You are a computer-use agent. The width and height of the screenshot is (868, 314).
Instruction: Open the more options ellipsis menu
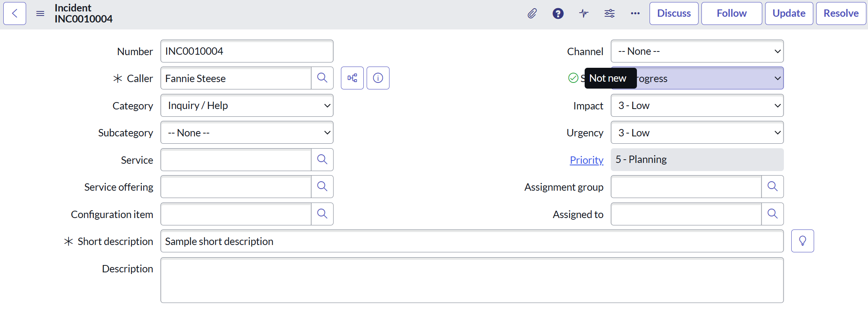[635, 13]
